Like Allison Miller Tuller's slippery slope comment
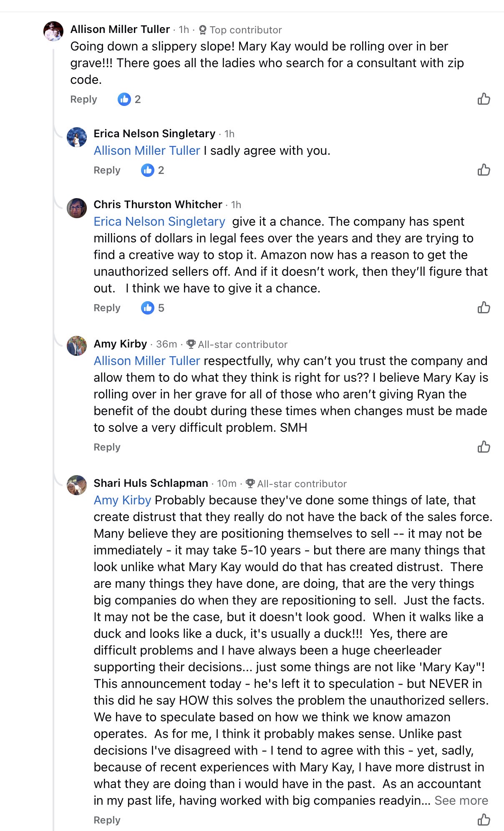Screen dimensions: 504x831 click(x=484, y=99)
